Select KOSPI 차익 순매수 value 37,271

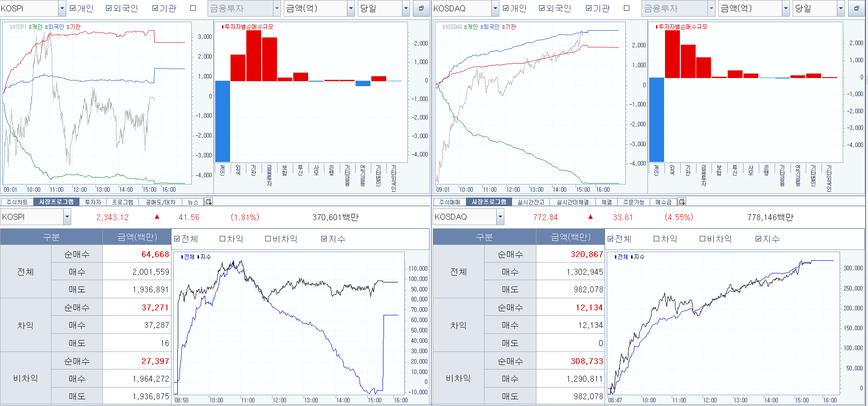point(155,308)
